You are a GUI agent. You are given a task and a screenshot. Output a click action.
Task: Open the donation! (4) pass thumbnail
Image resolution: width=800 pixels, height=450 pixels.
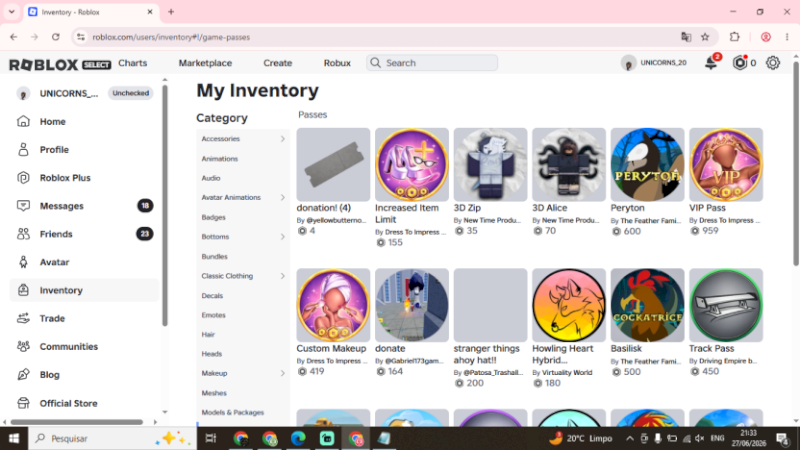333,164
